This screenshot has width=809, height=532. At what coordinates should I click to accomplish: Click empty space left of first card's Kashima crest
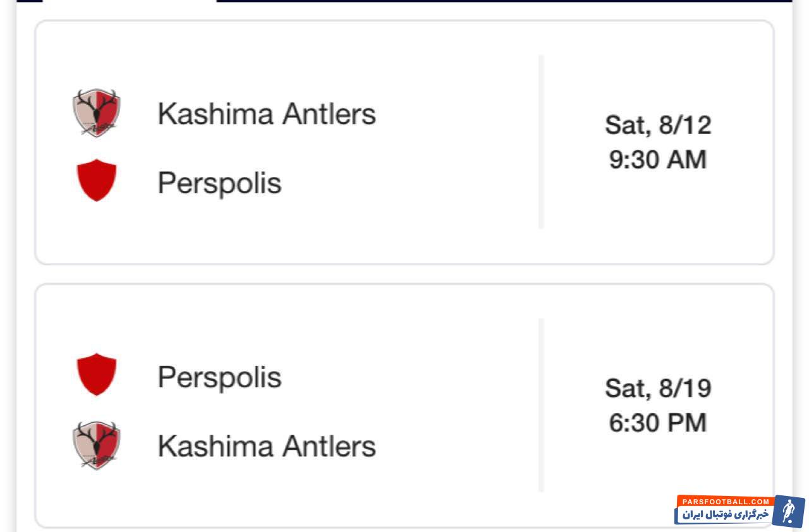54,114
